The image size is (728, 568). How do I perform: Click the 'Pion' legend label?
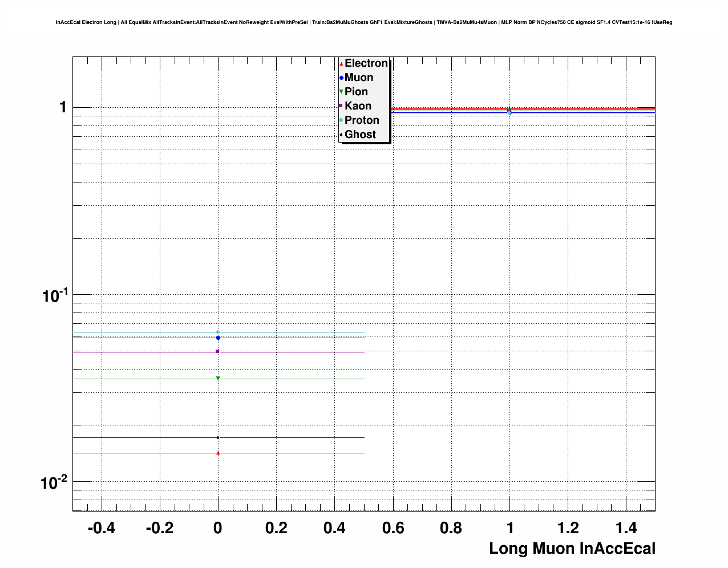point(357,92)
